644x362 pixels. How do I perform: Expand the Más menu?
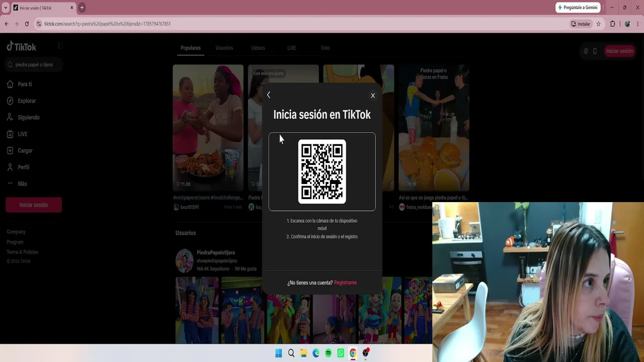[17, 184]
